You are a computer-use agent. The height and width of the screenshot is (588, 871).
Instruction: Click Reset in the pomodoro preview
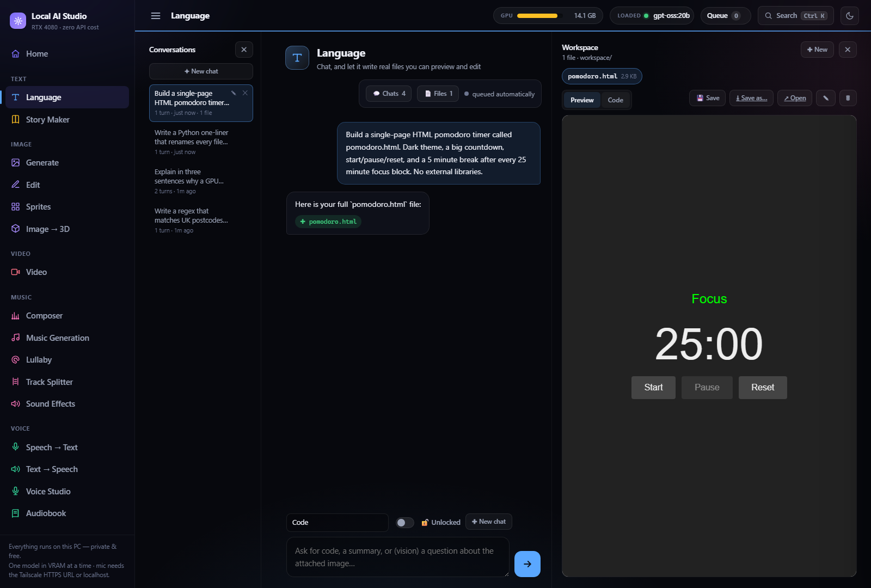763,388
